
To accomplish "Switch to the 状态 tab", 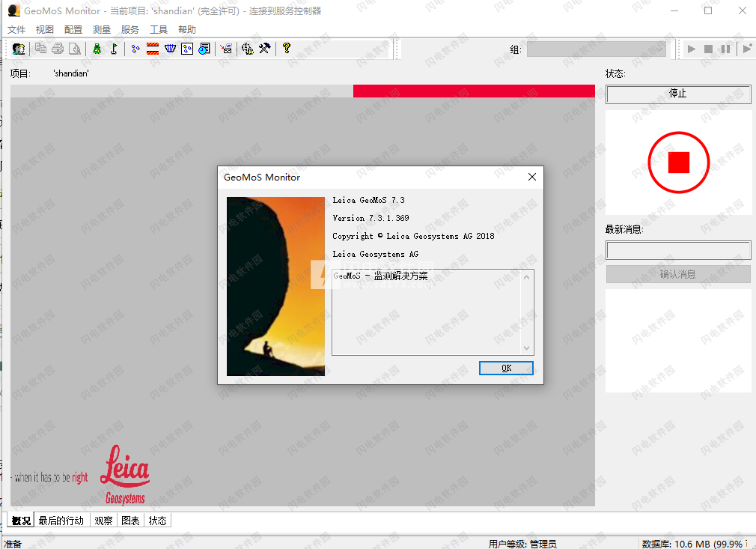I will pos(158,521).
